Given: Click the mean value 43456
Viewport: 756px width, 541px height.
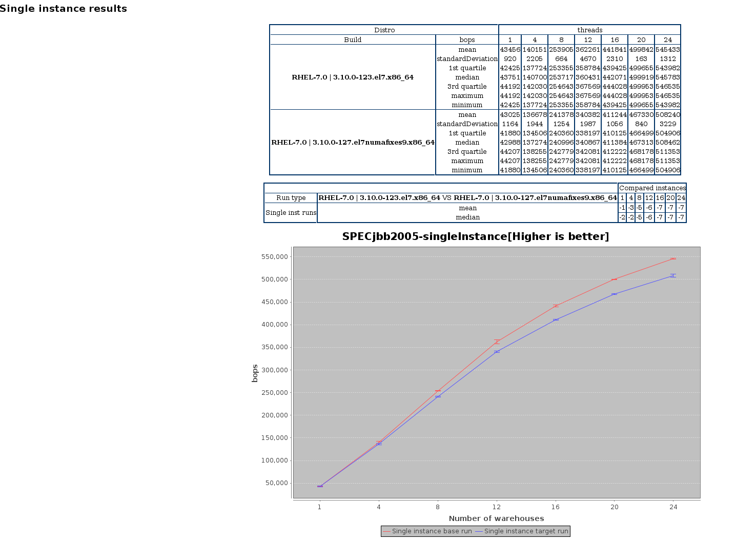Looking at the screenshot, I should tap(510, 50).
